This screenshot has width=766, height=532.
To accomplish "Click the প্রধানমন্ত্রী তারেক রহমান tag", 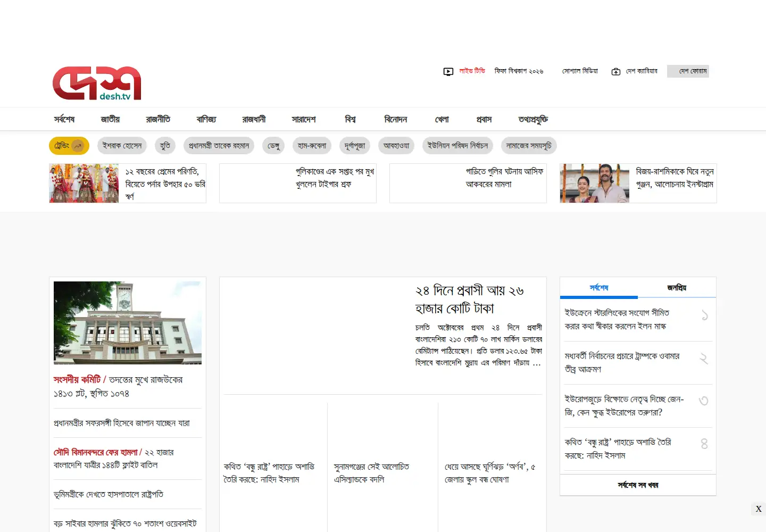I will pos(219,146).
